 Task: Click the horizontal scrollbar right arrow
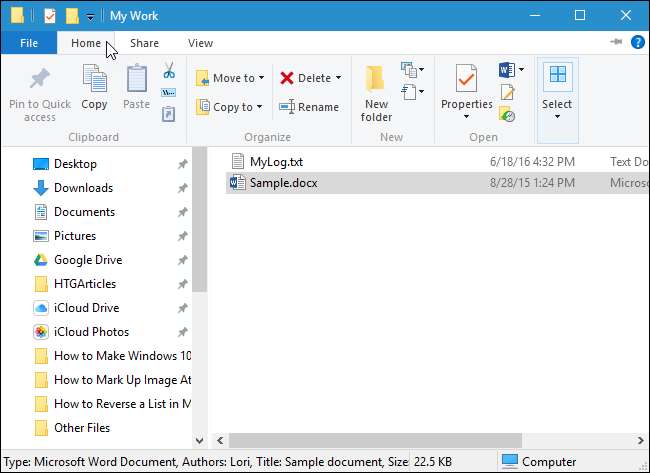click(x=640, y=440)
